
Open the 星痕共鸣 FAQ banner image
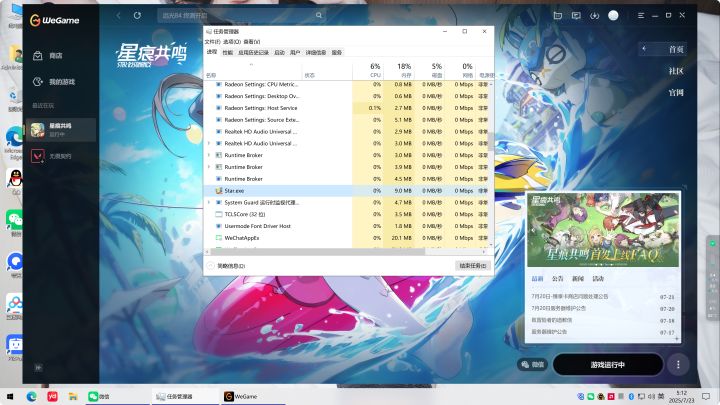[602, 230]
